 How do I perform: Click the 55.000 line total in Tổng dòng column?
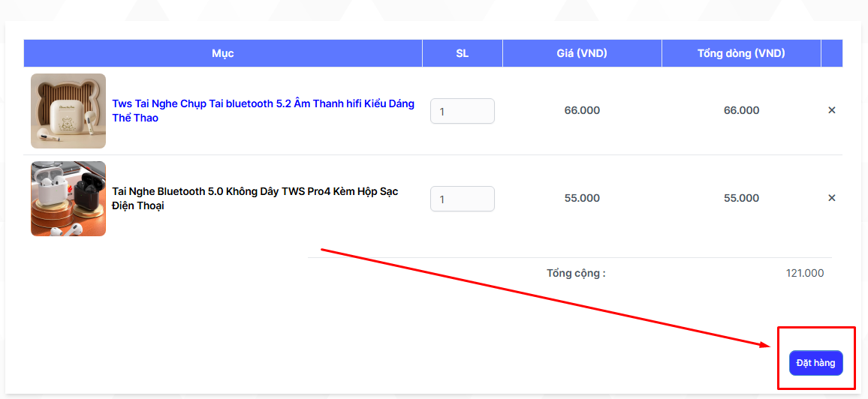click(x=741, y=198)
